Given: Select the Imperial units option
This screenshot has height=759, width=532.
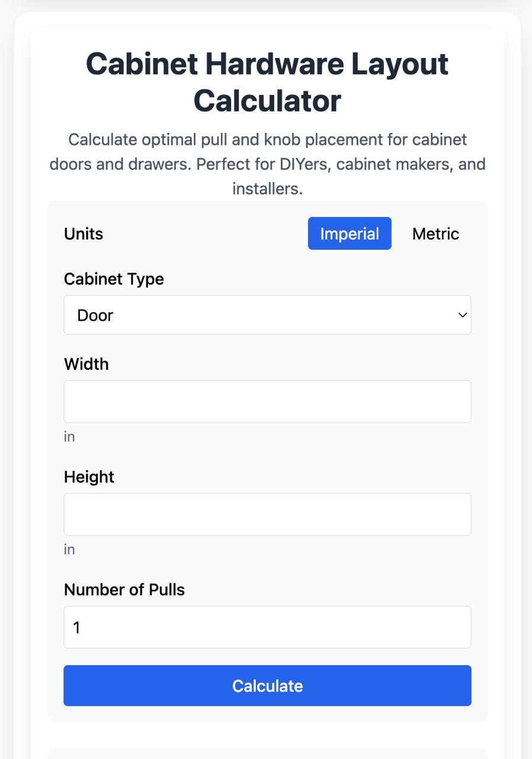Looking at the screenshot, I should [x=349, y=233].
